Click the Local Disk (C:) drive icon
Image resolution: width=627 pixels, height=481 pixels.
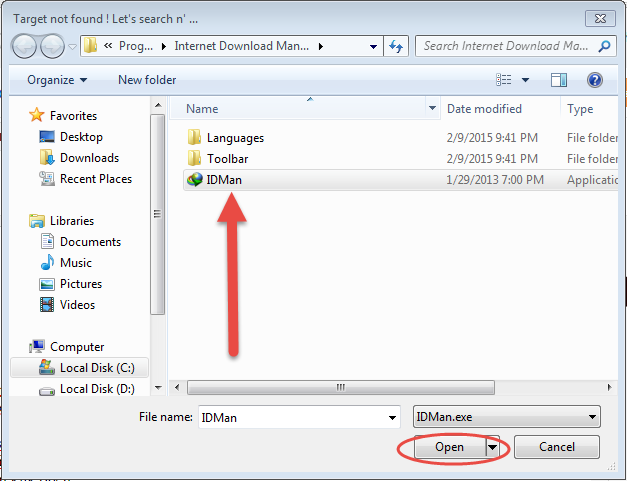coord(47,367)
